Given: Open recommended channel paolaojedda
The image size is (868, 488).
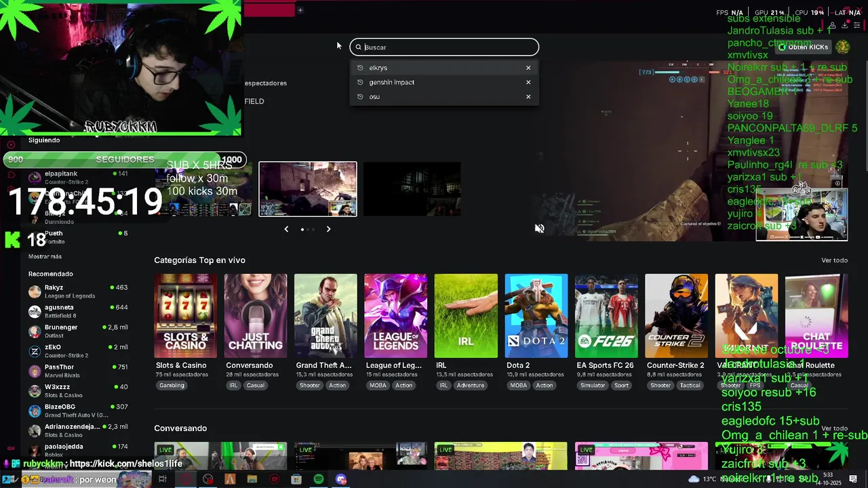Looking at the screenshot, I should 78,450.
